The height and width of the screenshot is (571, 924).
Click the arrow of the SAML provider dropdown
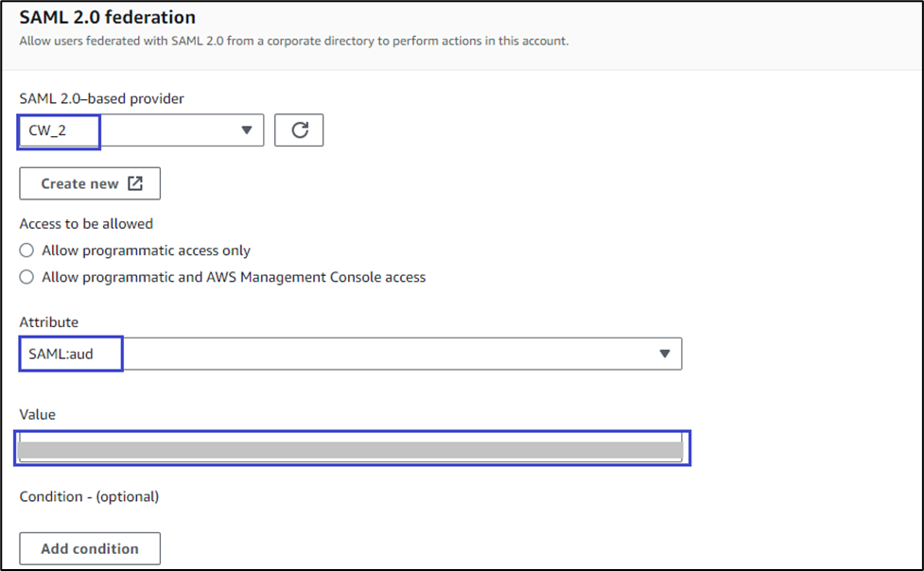coord(247,130)
